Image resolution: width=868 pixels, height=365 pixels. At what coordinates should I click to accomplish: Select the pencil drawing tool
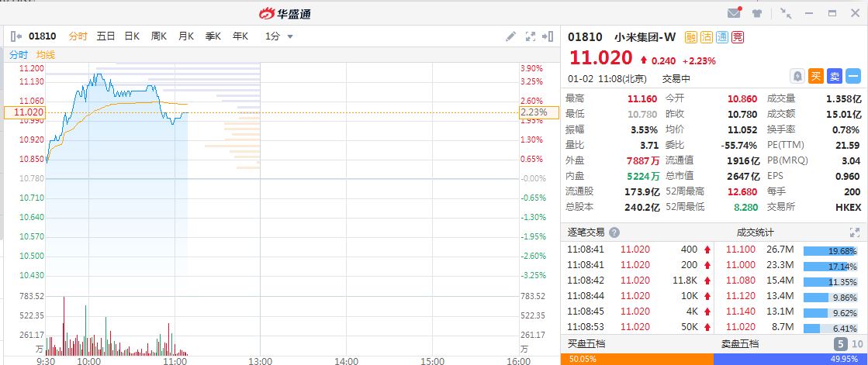tap(510, 36)
